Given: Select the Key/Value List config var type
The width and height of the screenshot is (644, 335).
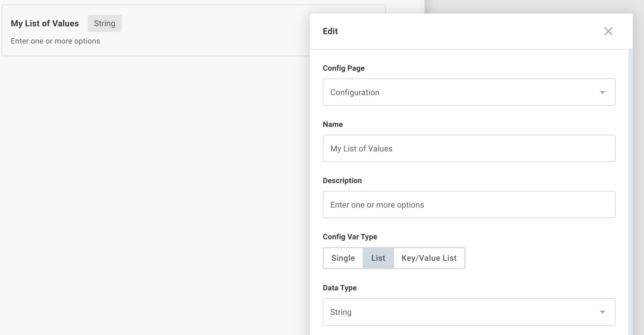Looking at the screenshot, I should point(429,258).
